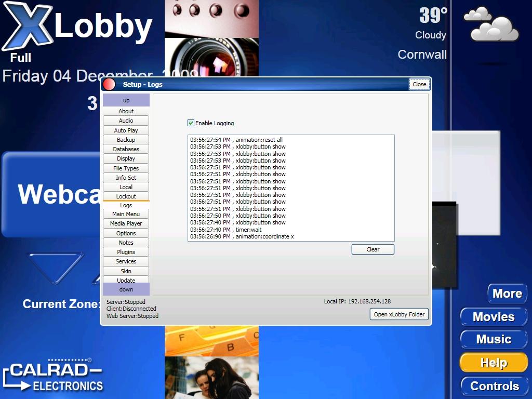Click the up button in setup sidebar
Screen dimensions: 532x399
pos(126,100)
